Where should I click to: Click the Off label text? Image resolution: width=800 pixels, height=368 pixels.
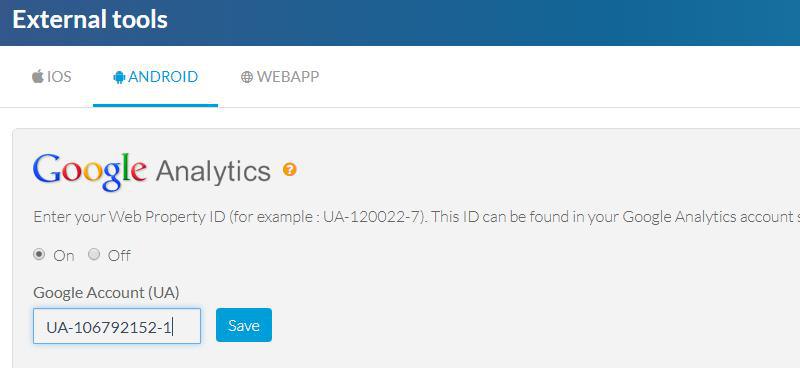pos(119,256)
